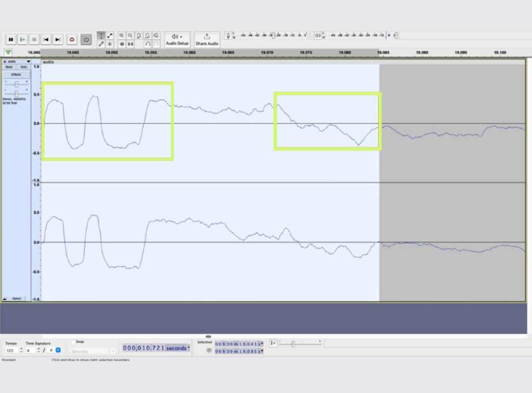Click Fit Project to Width icon
Viewport: 532px width, 393px height.
pos(148,35)
